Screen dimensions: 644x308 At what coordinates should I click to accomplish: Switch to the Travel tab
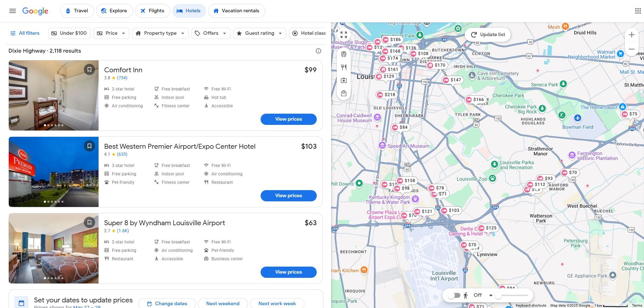(77, 11)
